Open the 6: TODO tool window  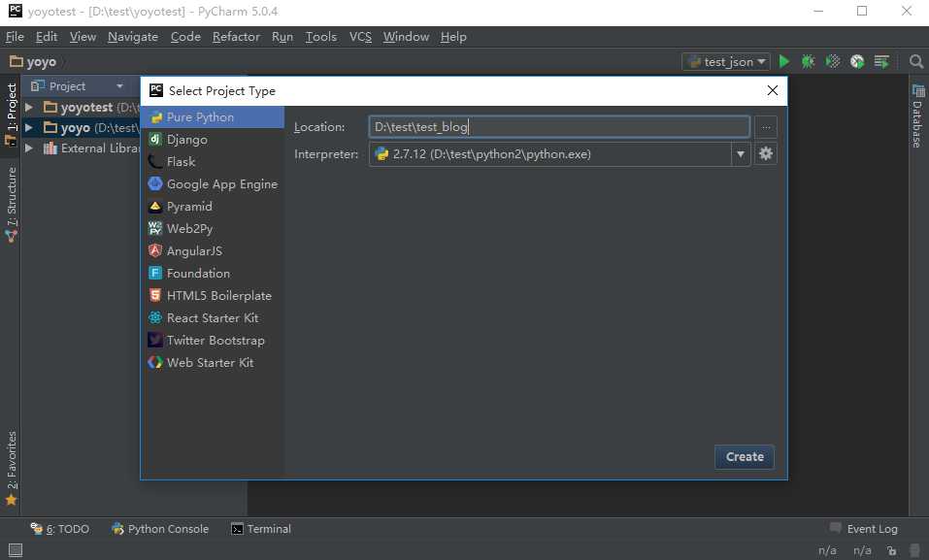(x=60, y=529)
